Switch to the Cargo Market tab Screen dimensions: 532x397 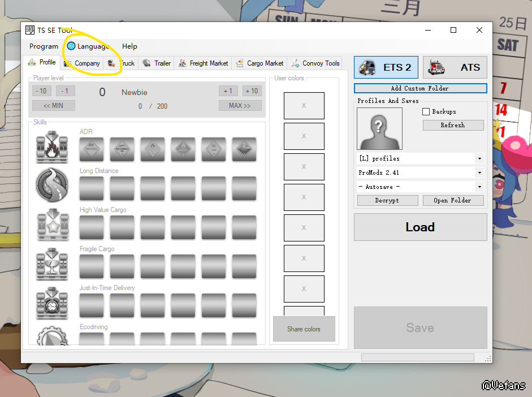point(259,63)
